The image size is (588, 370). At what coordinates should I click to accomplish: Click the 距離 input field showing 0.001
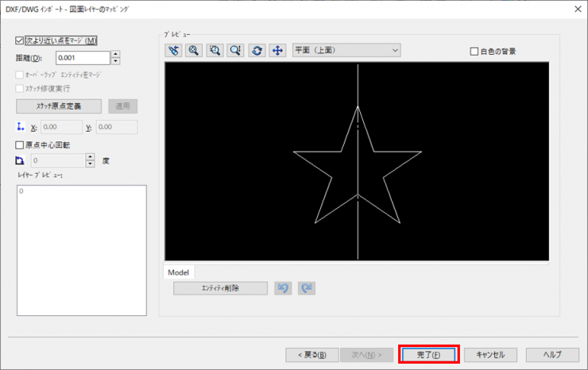[83, 58]
